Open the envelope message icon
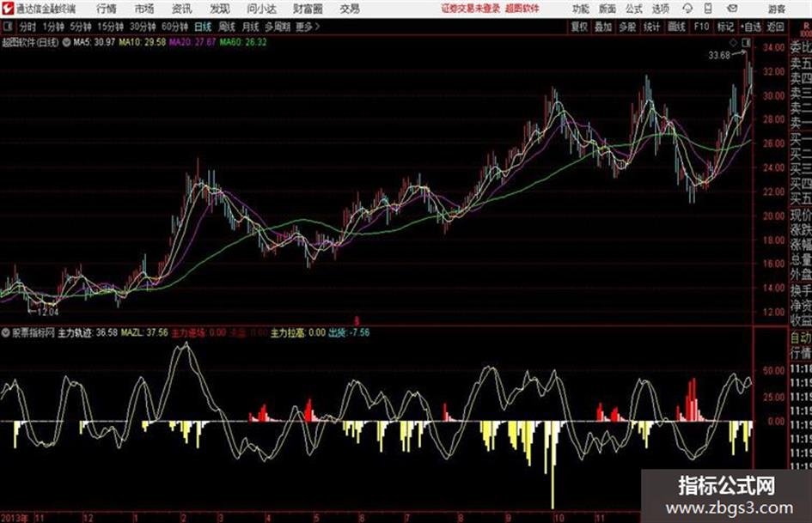Screen dimensions: 812x523 [x=732, y=9]
